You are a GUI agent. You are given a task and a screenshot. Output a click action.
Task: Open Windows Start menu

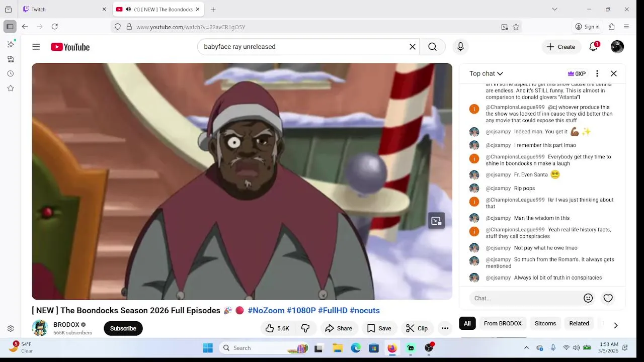click(208, 348)
